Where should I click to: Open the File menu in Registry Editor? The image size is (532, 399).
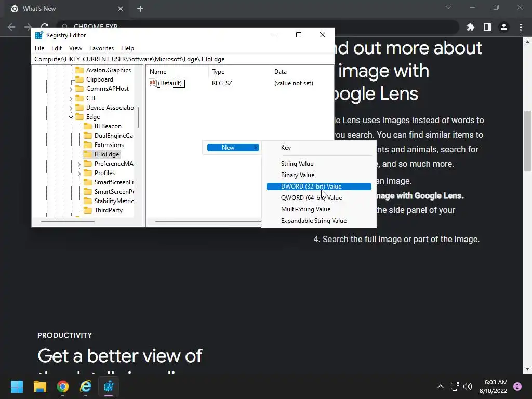(x=39, y=48)
